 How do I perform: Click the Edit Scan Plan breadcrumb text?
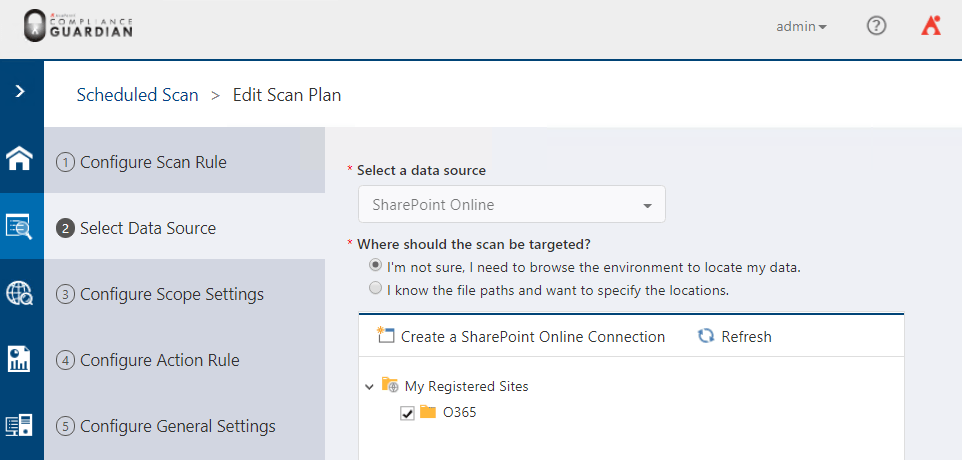coord(287,95)
